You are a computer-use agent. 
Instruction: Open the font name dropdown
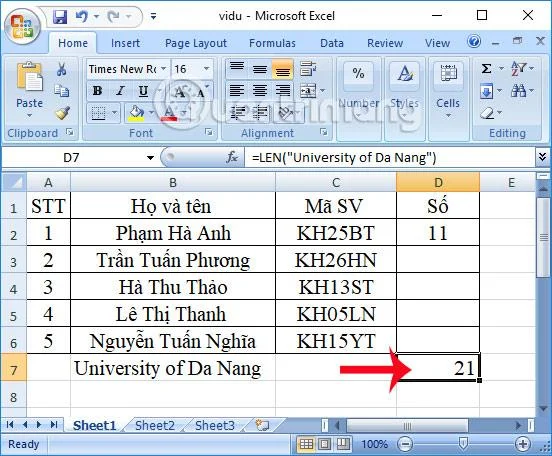tap(164, 69)
